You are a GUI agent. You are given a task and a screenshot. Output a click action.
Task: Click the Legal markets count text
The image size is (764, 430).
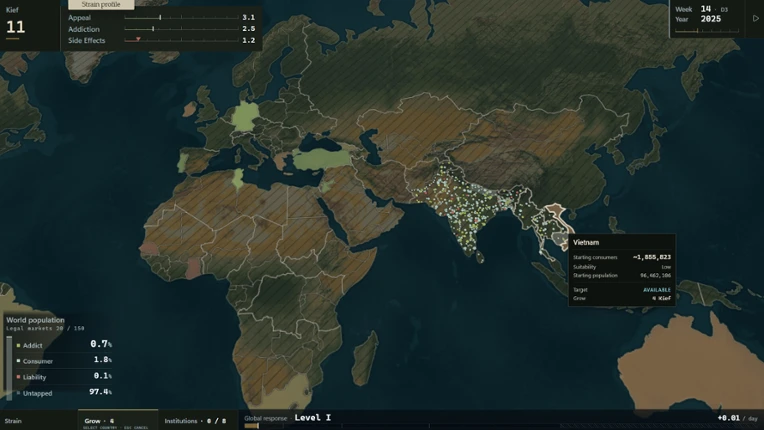click(45, 328)
